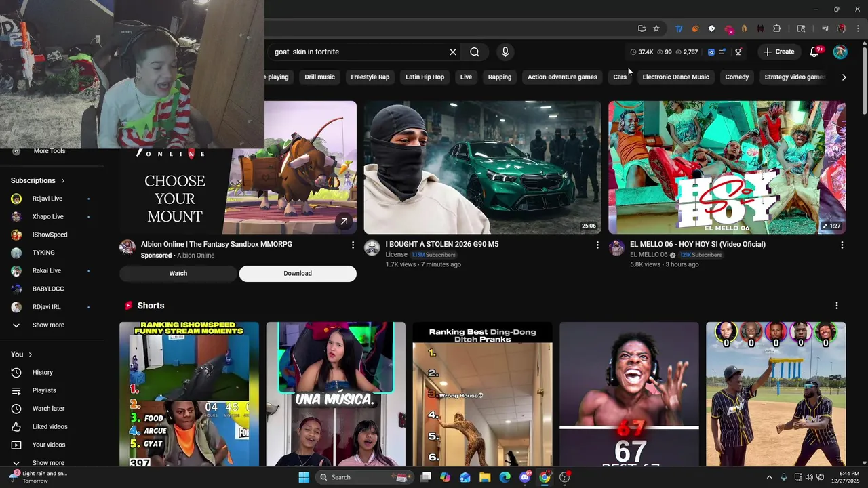Screen dimensions: 868x488
Task: Open Discord from the taskbar
Action: point(524,477)
